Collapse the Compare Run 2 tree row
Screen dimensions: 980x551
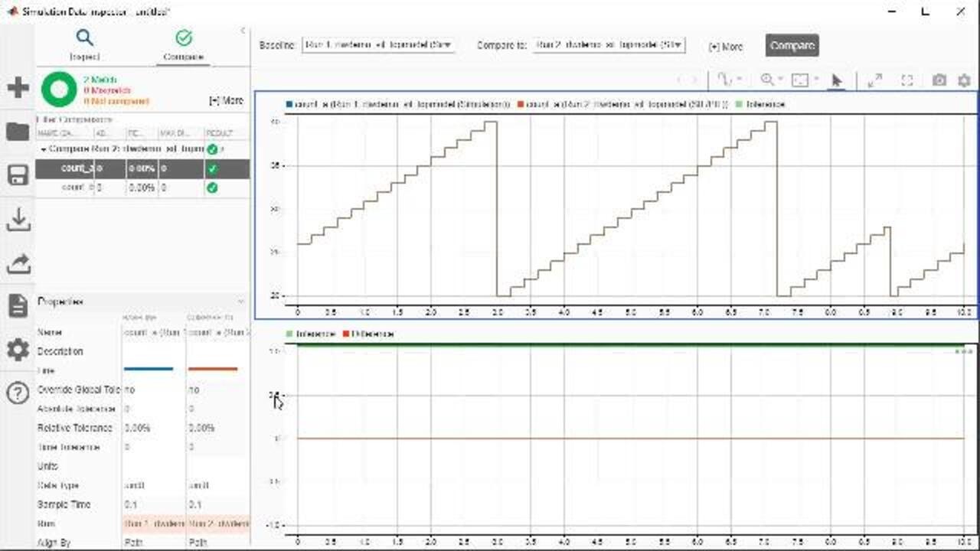point(44,149)
